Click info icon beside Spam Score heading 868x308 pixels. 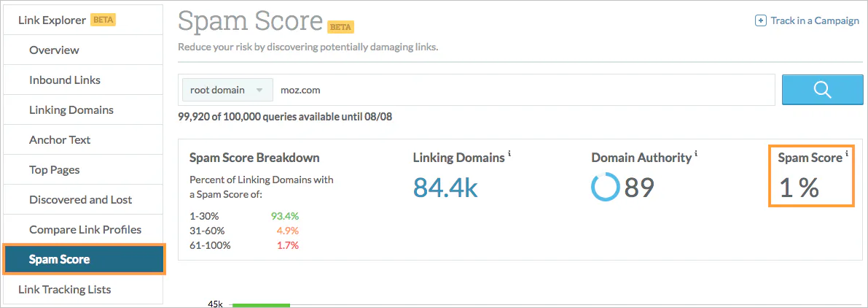click(x=846, y=153)
